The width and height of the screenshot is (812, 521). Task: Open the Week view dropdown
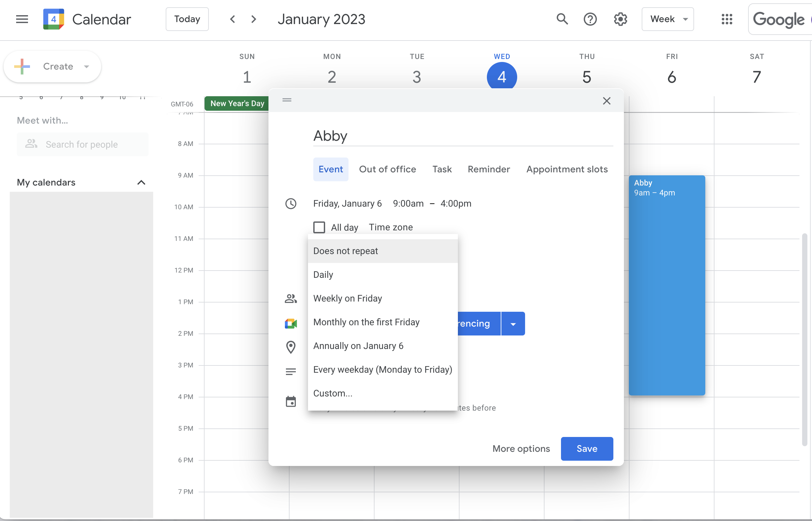667,19
